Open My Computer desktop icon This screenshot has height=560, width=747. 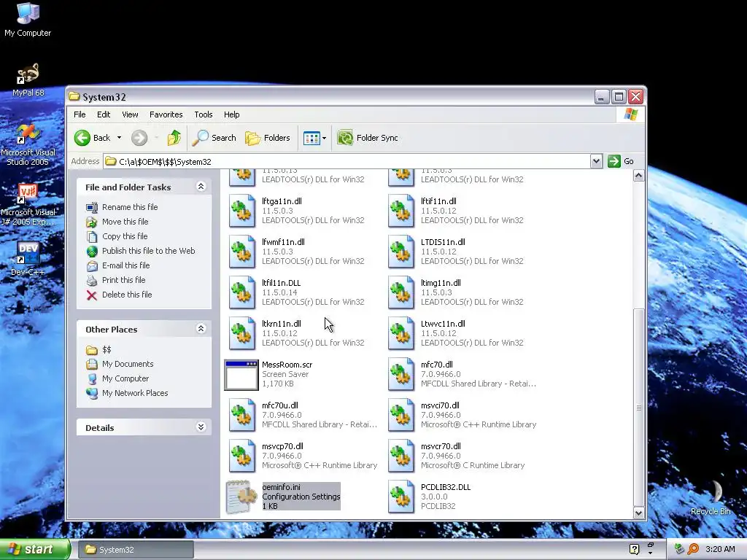click(28, 19)
